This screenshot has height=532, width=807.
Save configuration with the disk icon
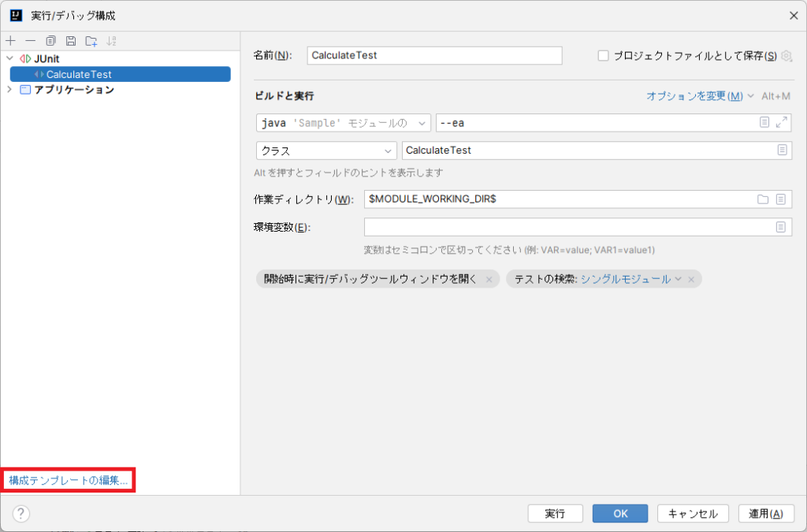(x=71, y=41)
